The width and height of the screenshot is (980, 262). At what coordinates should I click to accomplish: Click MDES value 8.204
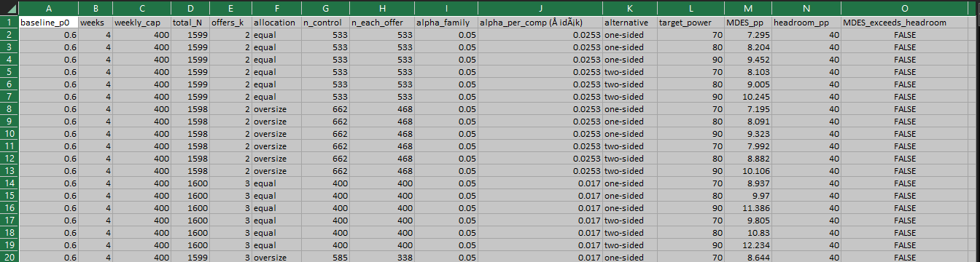coord(748,47)
